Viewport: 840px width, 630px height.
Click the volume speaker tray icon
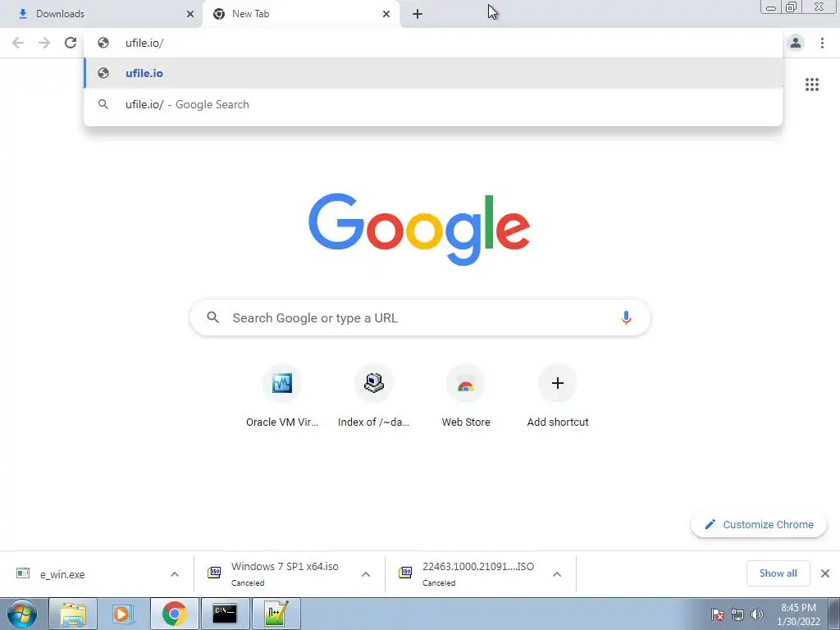(757, 614)
